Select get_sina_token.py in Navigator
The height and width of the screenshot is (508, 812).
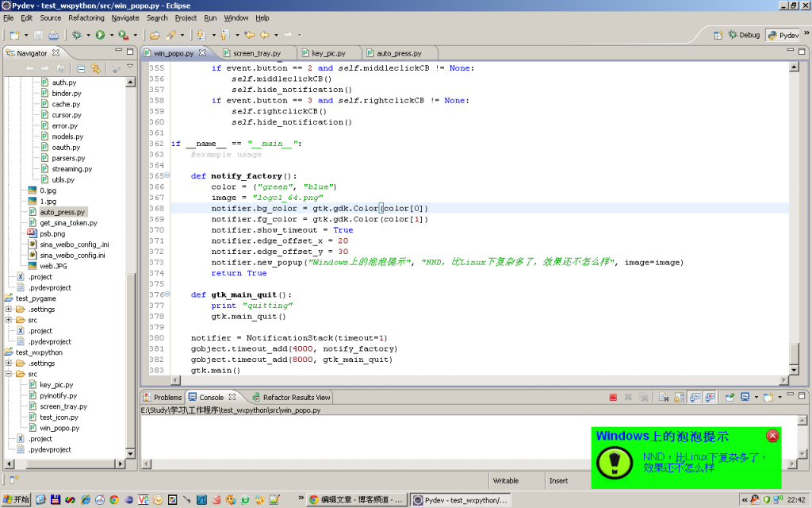click(x=68, y=223)
